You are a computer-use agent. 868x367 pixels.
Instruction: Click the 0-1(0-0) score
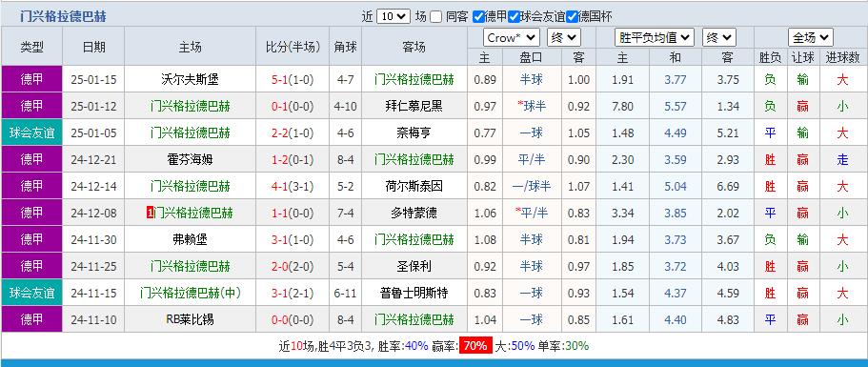coord(293,106)
